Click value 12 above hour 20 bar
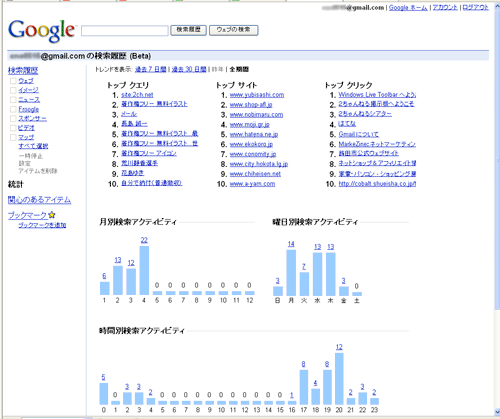The height and width of the screenshot is (419, 500). (x=339, y=347)
